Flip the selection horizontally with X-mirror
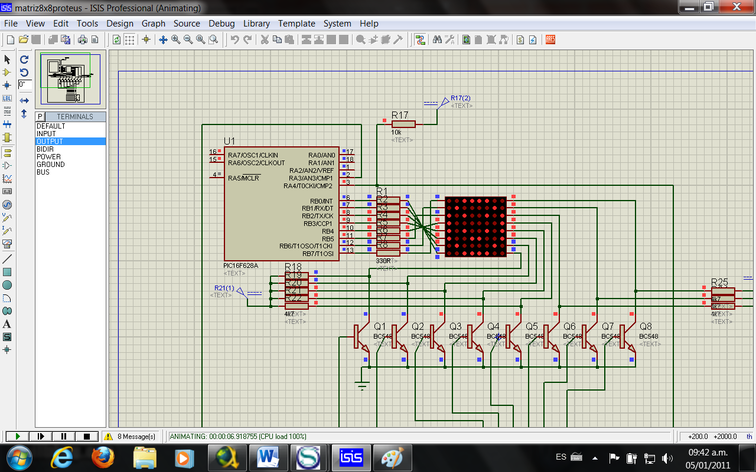Image resolution: width=756 pixels, height=472 pixels. click(x=24, y=100)
